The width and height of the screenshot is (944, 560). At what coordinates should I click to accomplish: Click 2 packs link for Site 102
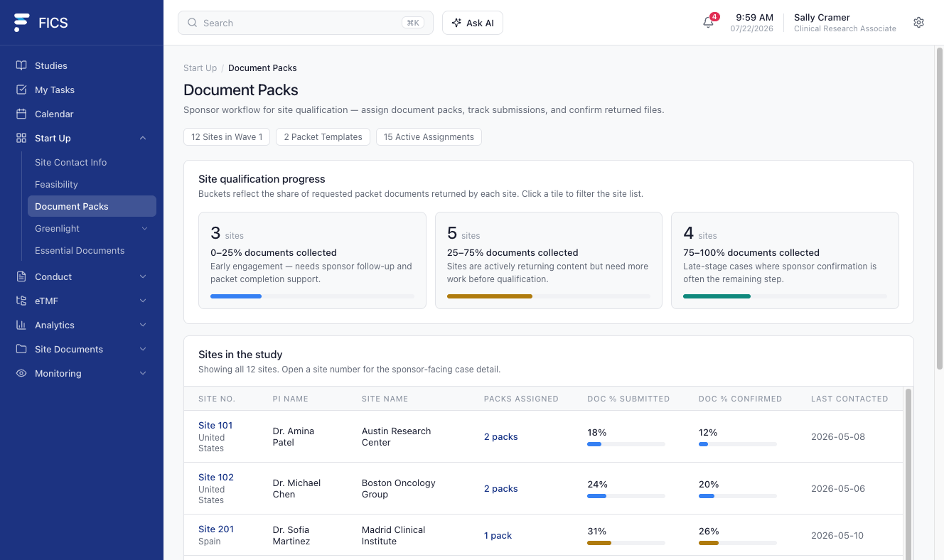(x=500, y=488)
